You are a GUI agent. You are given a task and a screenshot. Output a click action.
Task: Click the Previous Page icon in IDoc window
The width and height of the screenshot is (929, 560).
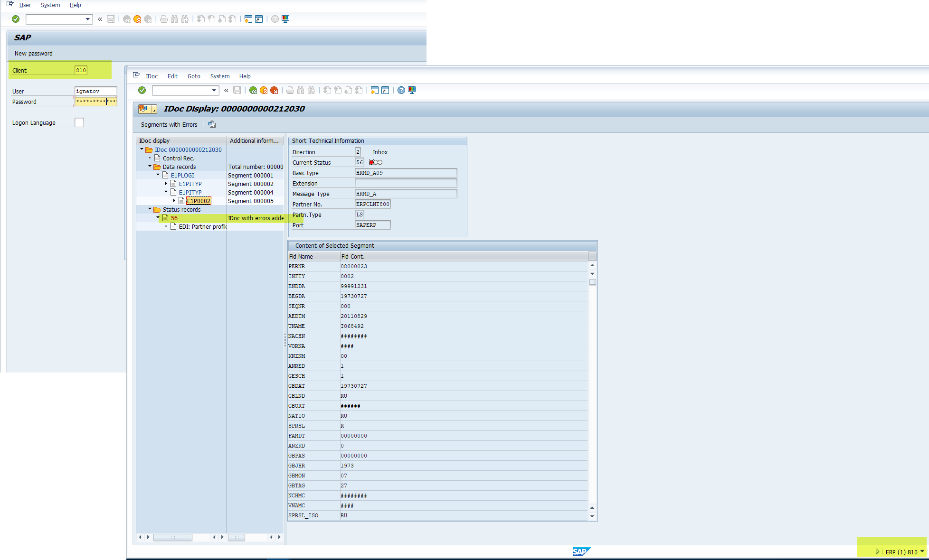[338, 90]
